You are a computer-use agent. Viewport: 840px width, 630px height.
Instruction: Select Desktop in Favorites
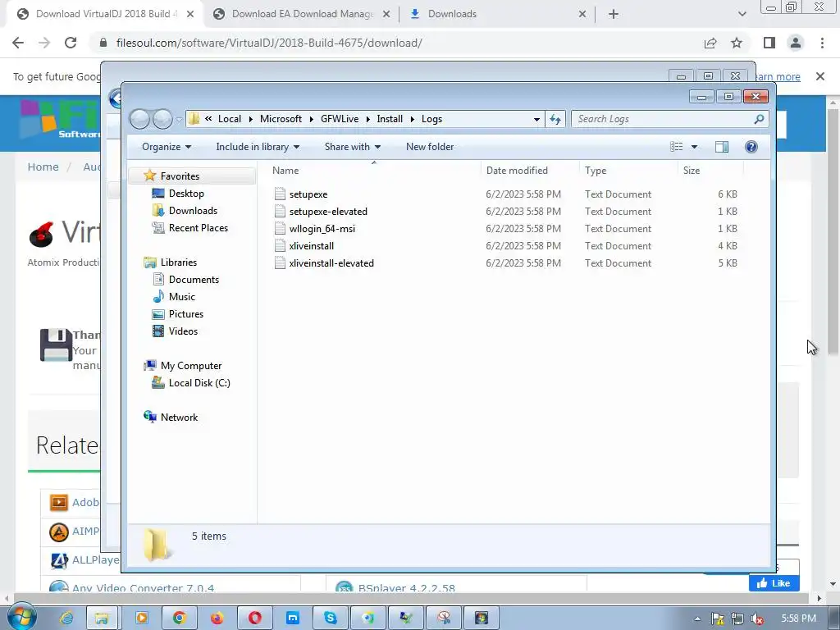(x=186, y=194)
